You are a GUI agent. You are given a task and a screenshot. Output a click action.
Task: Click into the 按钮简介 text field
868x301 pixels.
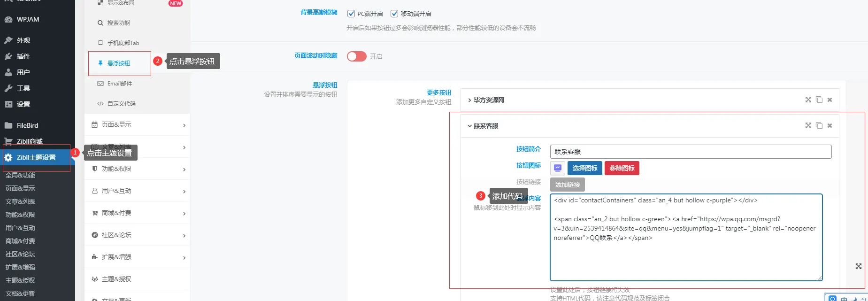pyautogui.click(x=691, y=152)
